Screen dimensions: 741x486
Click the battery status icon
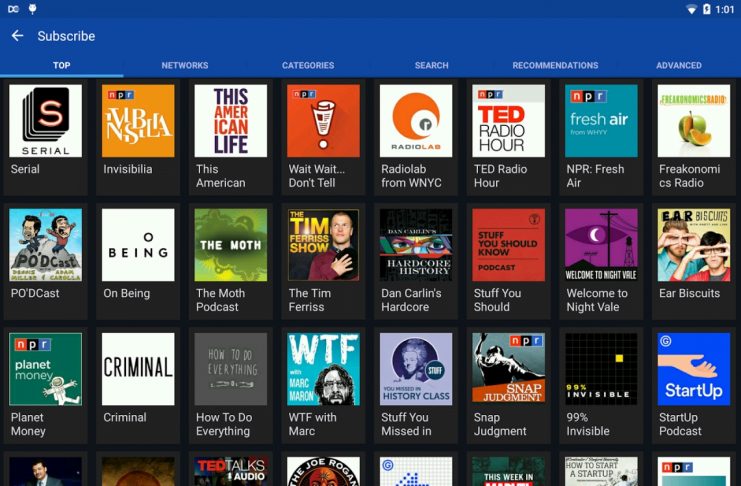tap(707, 9)
